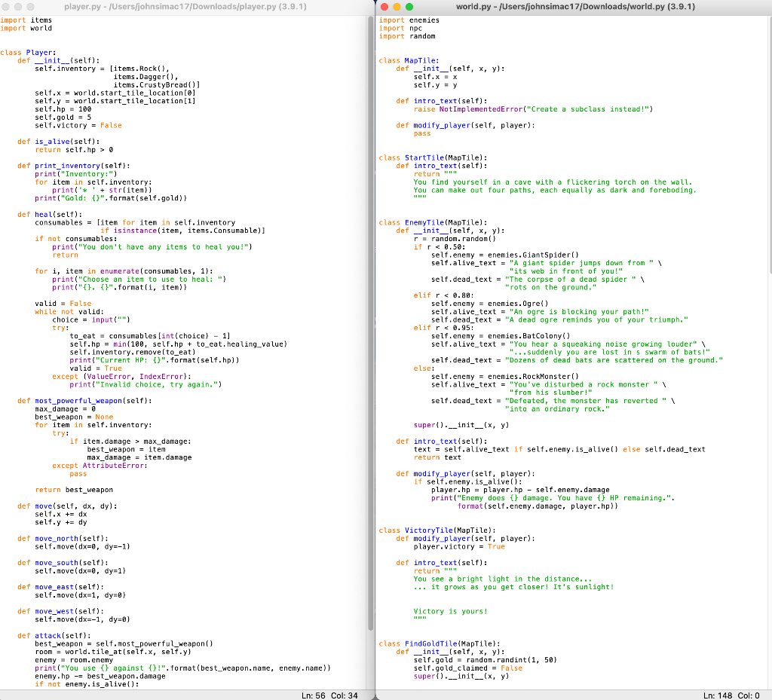Click 'import items' line in player.py
Screen dimensions: 772x700
point(26,20)
